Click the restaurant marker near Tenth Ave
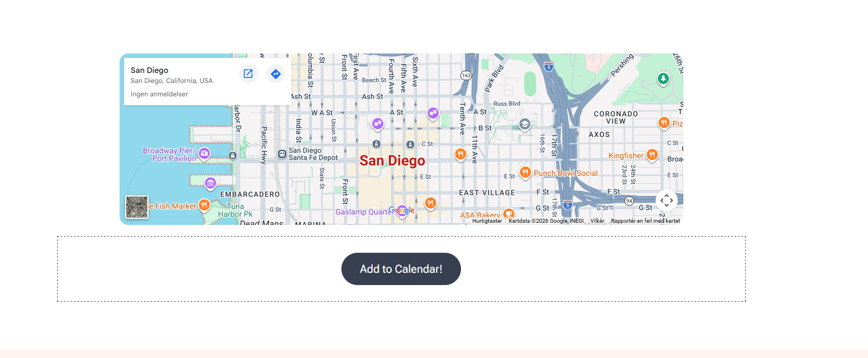This screenshot has height=358, width=868. tap(460, 154)
